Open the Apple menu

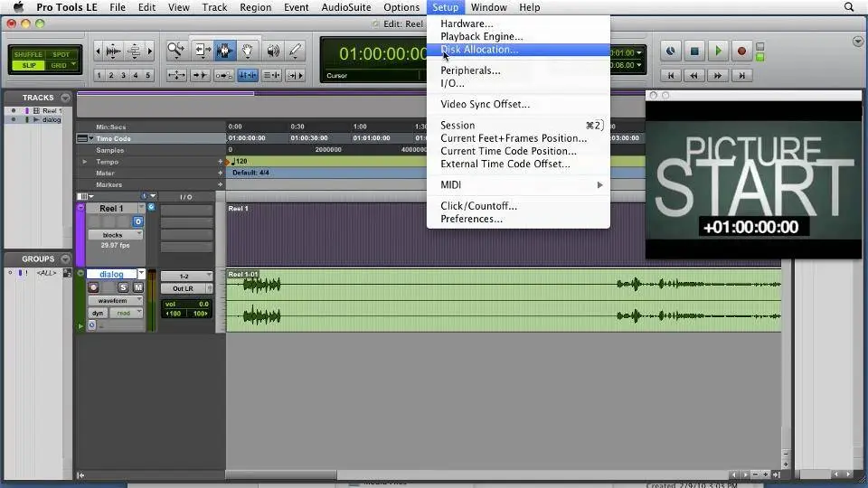click(x=18, y=7)
